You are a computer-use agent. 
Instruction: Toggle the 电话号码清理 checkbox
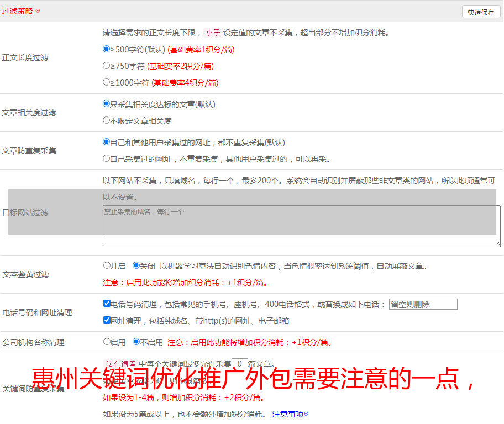(107, 304)
